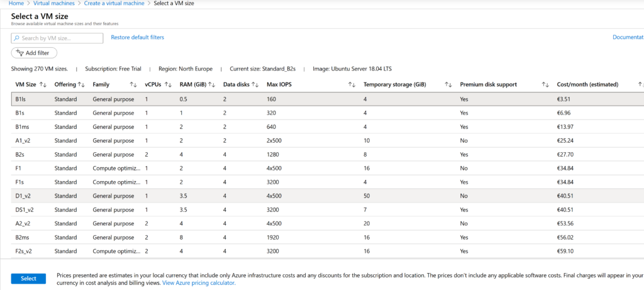This screenshot has width=644, height=290.
Task: Click the 2x500 Max IOPS cell
Action: (x=274, y=140)
